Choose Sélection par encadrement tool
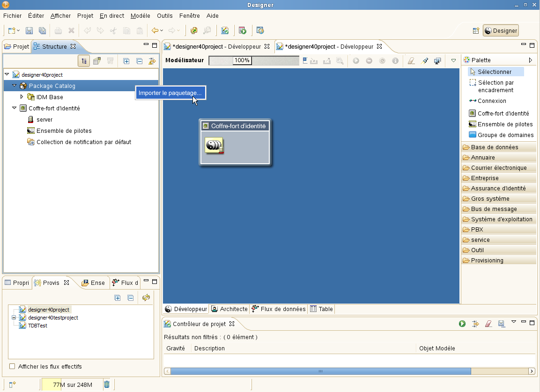This screenshot has height=392, width=540. pos(495,86)
